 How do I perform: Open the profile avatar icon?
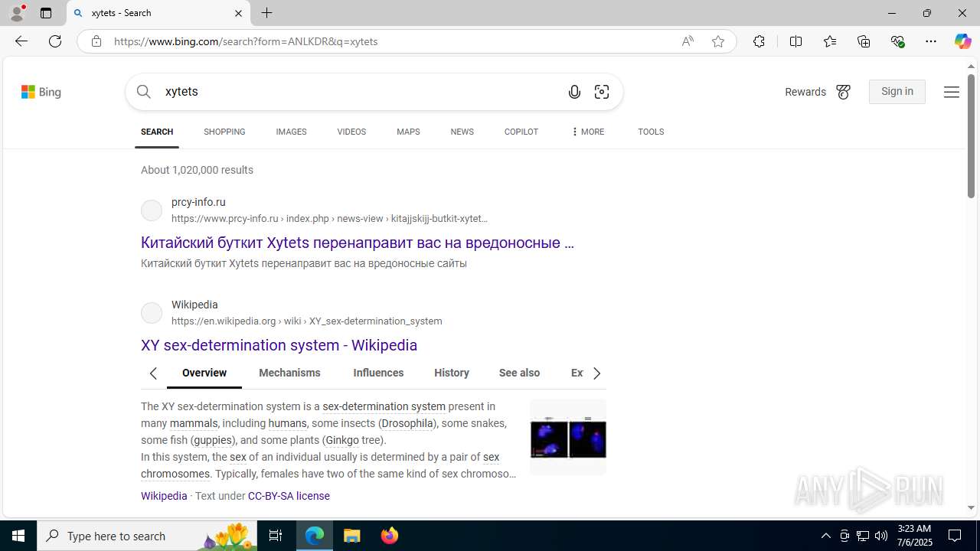click(x=17, y=13)
